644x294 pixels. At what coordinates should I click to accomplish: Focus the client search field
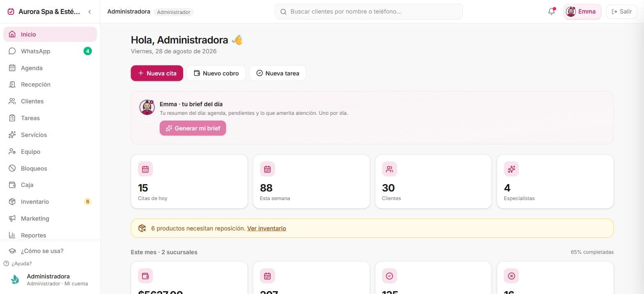coord(369,11)
